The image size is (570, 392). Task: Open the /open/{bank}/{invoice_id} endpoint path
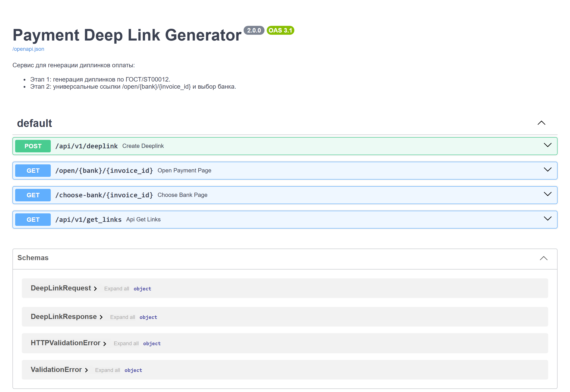(x=104, y=171)
